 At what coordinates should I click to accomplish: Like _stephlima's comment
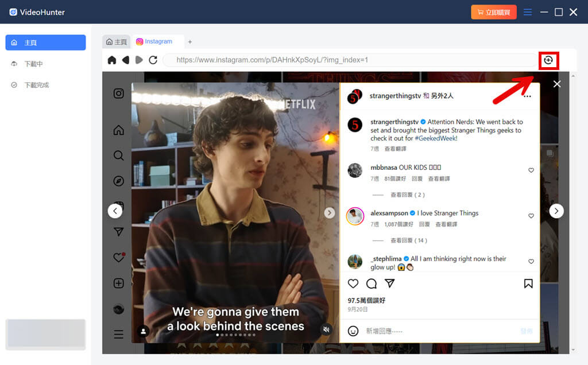click(x=531, y=262)
